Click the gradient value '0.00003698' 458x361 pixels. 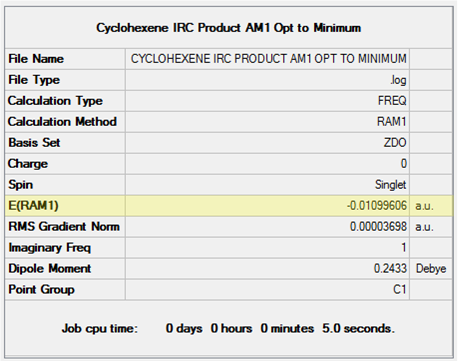pos(378,227)
